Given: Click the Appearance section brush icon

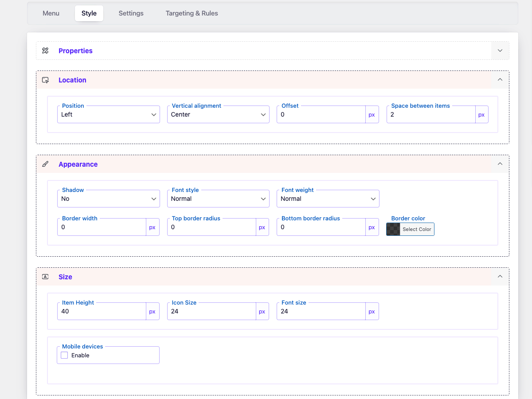Looking at the screenshot, I should [45, 164].
